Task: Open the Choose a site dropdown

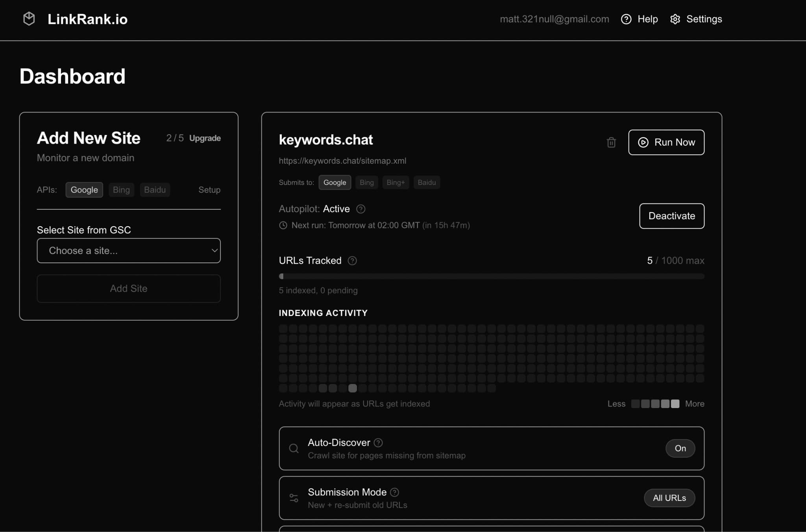Action: (x=129, y=251)
